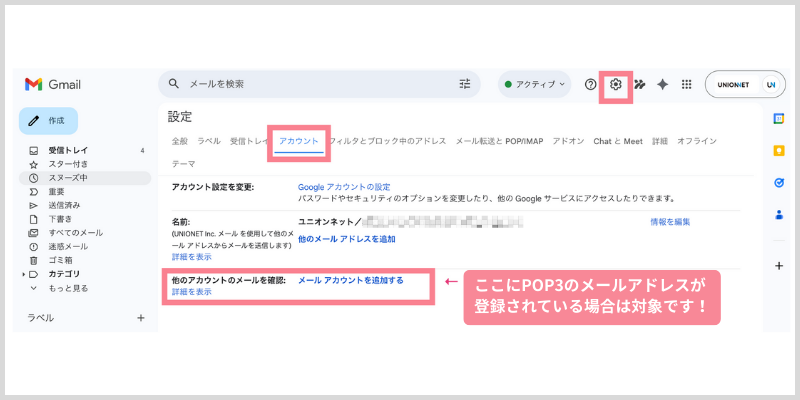Open Google Calendar in side panel

click(779, 118)
